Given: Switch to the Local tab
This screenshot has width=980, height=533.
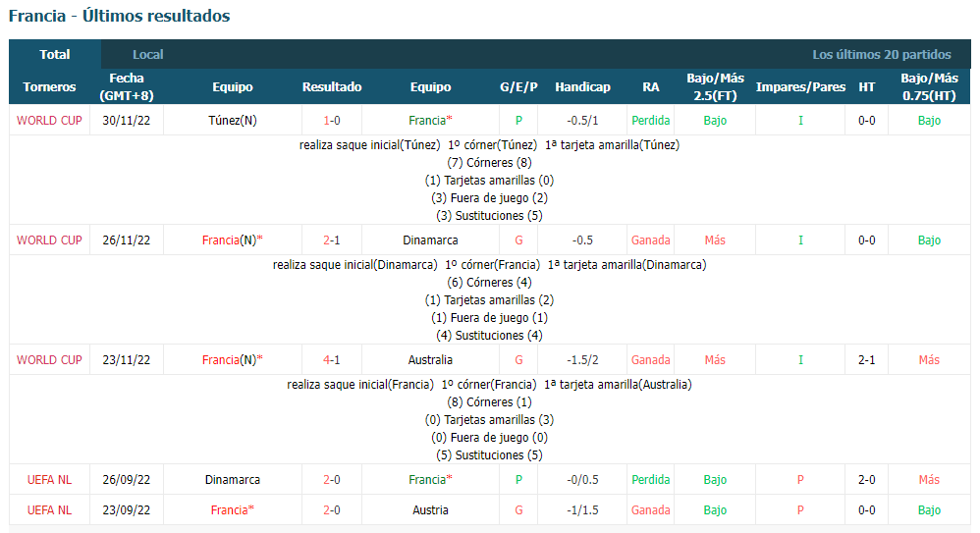Looking at the screenshot, I should (148, 54).
